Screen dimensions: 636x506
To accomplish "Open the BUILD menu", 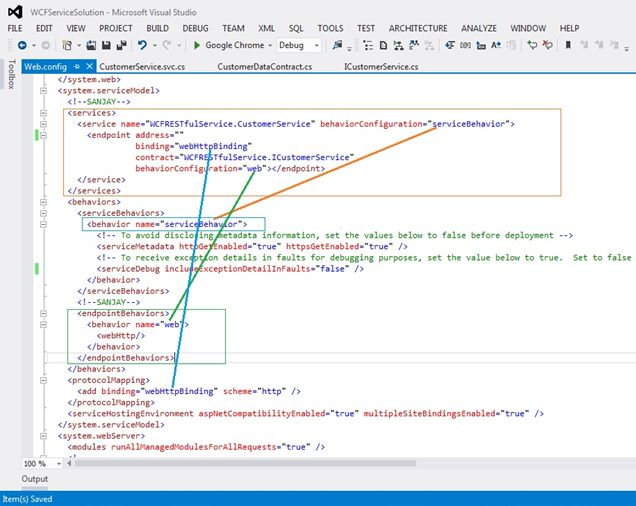I will click(x=157, y=28).
